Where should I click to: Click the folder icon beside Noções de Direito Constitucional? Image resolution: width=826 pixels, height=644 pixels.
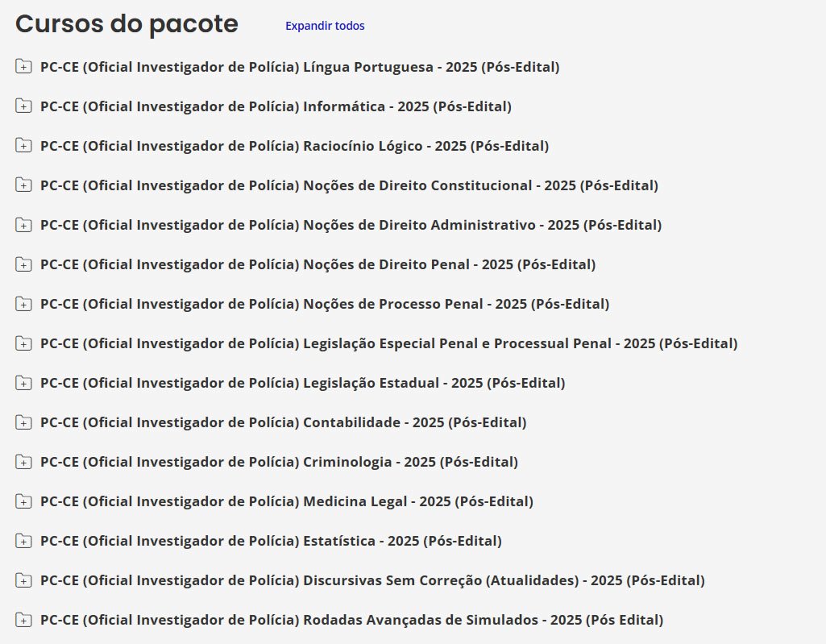[23, 185]
